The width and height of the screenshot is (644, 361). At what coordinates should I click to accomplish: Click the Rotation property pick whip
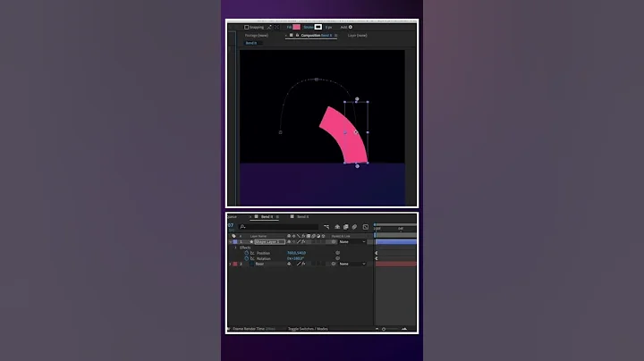click(337, 259)
